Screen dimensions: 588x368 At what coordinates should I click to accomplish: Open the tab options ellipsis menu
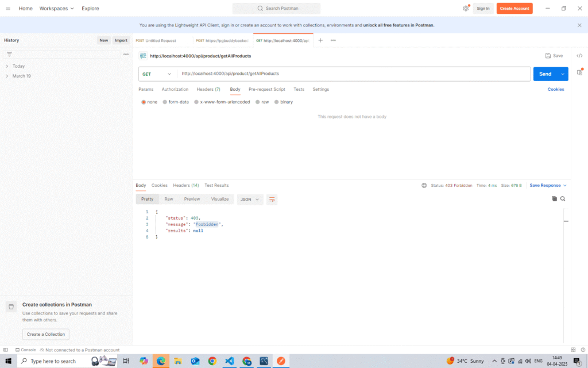point(333,40)
